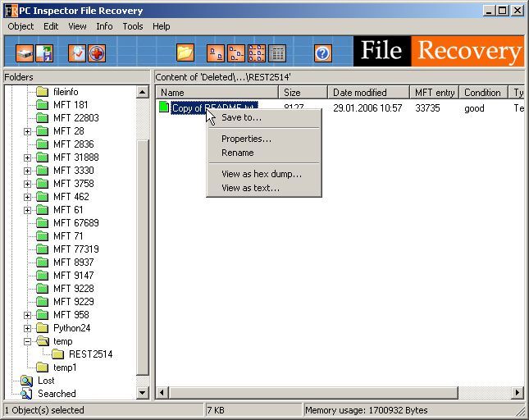The image size is (529, 420).
Task: Click the MFT entry value 33735
Action: 427,108
